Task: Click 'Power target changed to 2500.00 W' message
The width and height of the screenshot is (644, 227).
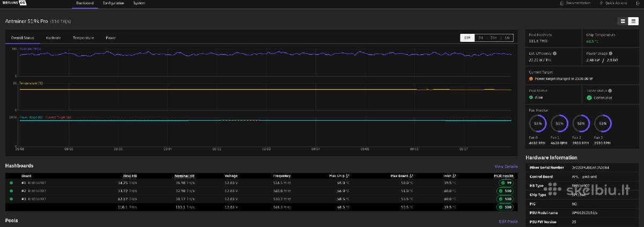Action: [563, 78]
